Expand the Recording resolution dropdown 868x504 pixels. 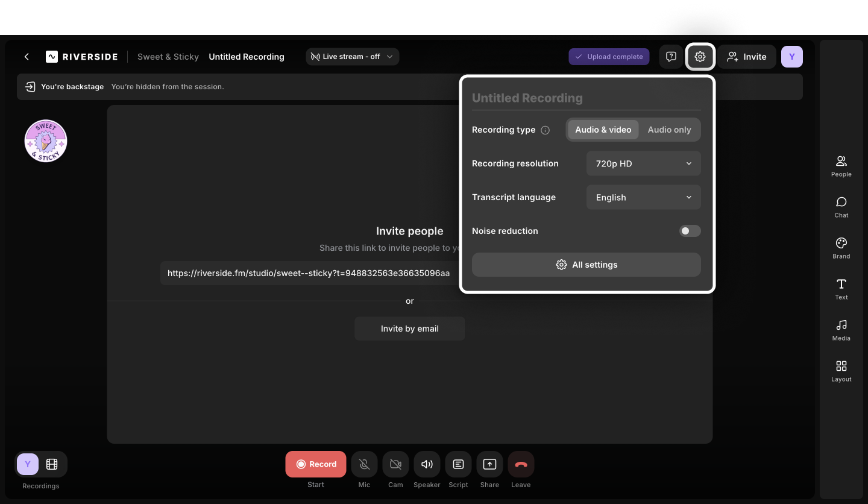[x=643, y=163]
